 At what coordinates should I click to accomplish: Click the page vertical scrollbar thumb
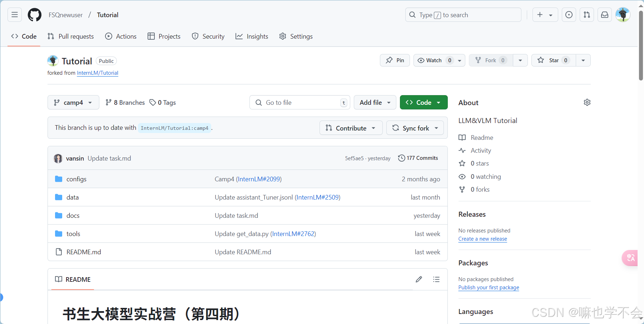pos(641,46)
